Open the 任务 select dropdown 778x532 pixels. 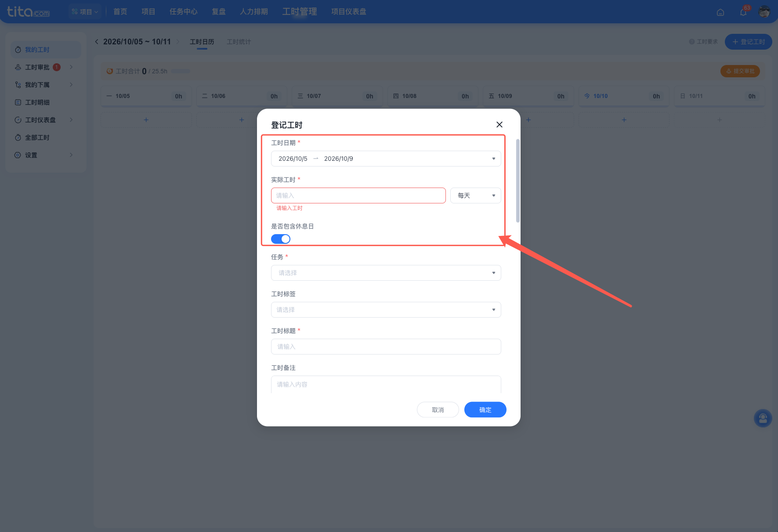(x=386, y=273)
